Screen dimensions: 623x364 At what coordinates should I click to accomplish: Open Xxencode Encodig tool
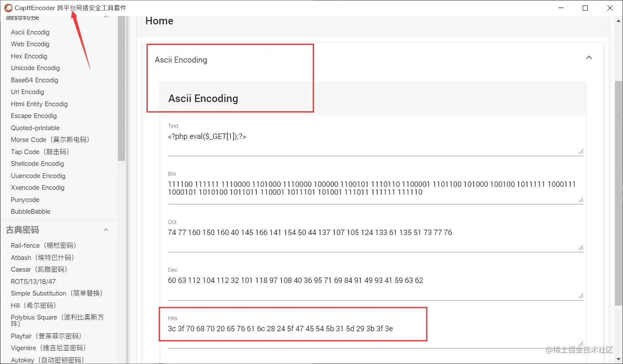point(38,188)
